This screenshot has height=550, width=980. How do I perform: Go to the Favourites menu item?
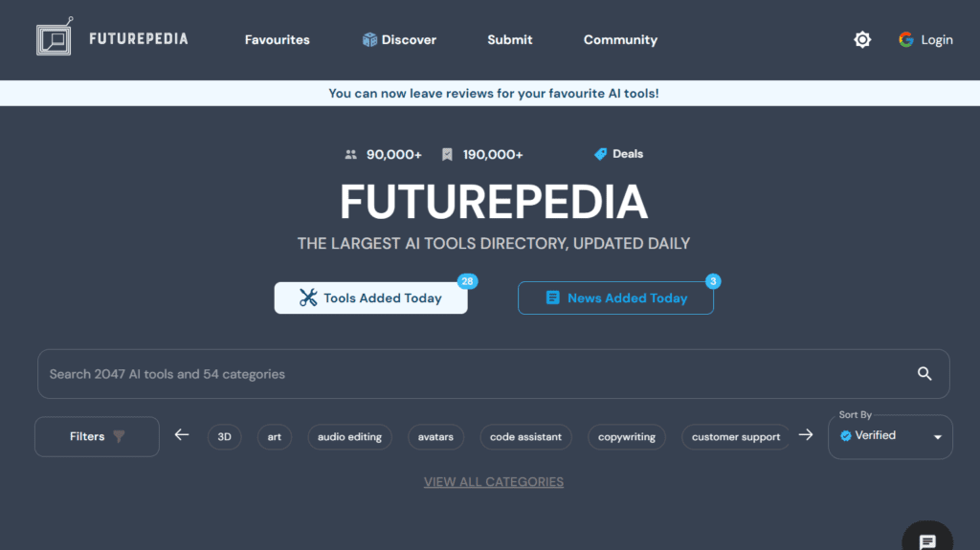click(278, 39)
